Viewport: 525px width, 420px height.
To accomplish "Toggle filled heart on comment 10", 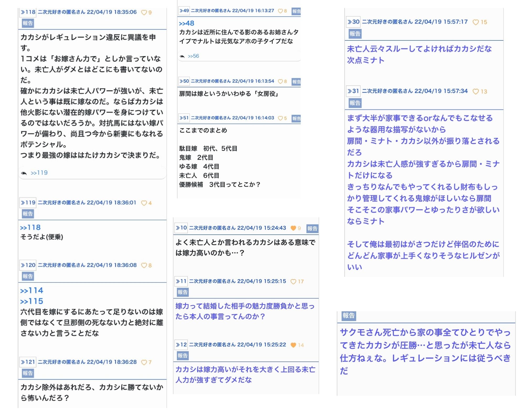I will [293, 228].
